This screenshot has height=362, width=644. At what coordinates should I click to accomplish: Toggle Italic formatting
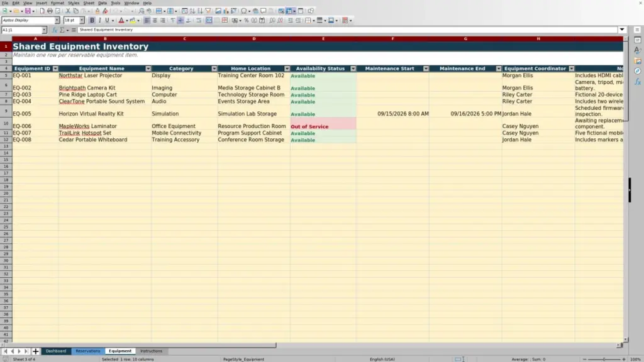(99, 21)
